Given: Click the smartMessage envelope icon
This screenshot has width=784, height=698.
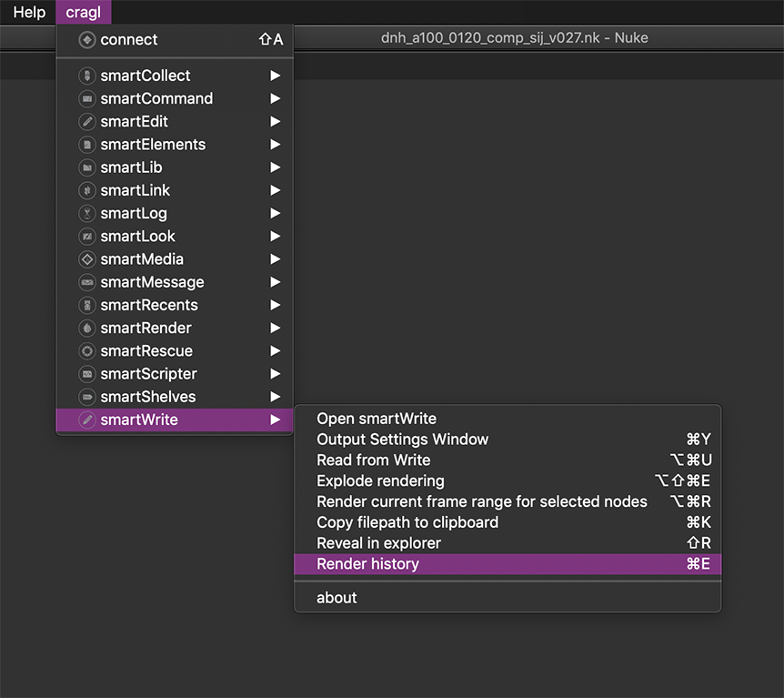Looking at the screenshot, I should click(87, 282).
